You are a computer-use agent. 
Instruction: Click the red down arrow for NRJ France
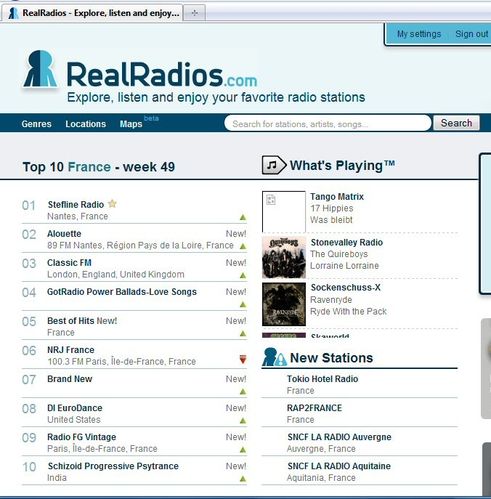tap(243, 359)
